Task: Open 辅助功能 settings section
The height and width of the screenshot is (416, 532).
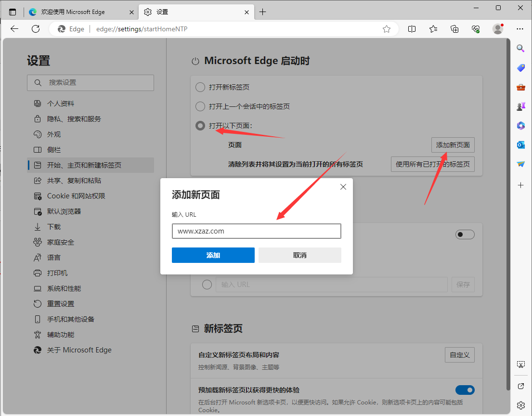Action: (x=90, y=335)
